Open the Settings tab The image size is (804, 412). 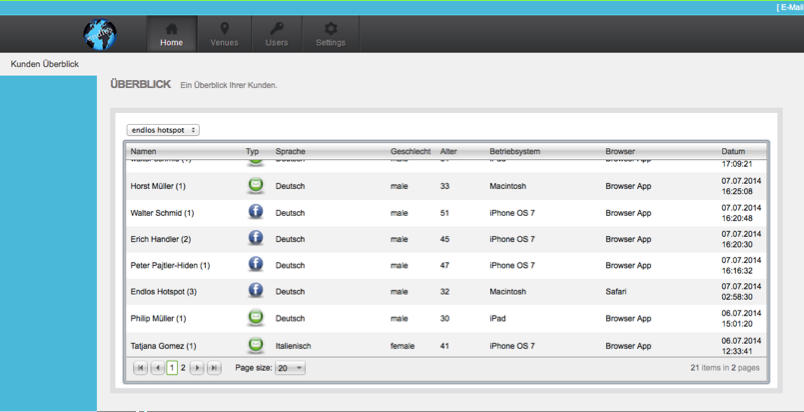(x=330, y=35)
